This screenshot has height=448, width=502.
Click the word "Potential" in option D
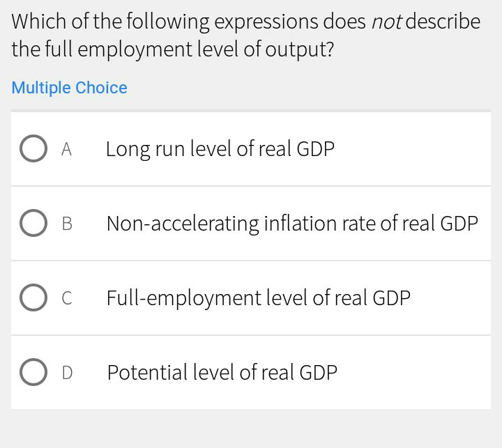(138, 373)
